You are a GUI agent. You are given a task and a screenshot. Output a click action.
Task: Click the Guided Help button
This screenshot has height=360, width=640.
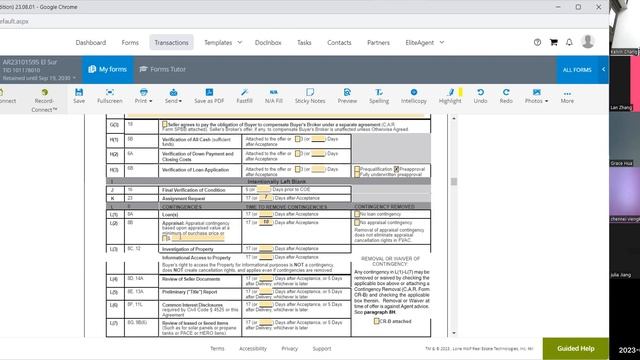576,349
